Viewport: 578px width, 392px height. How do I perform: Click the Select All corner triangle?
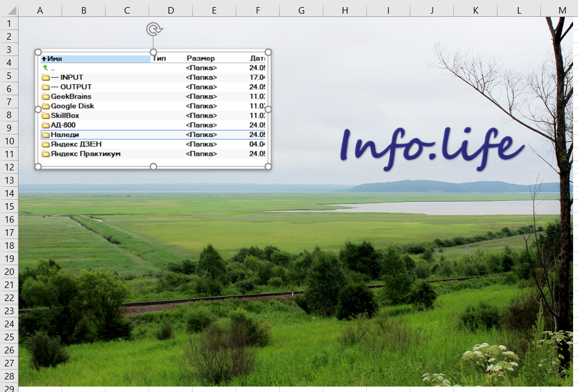pos(12,10)
